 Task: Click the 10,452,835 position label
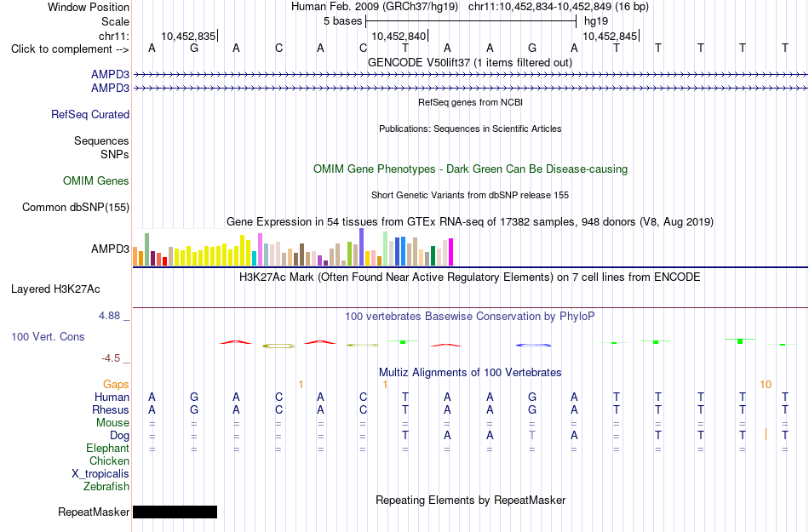[x=188, y=37]
